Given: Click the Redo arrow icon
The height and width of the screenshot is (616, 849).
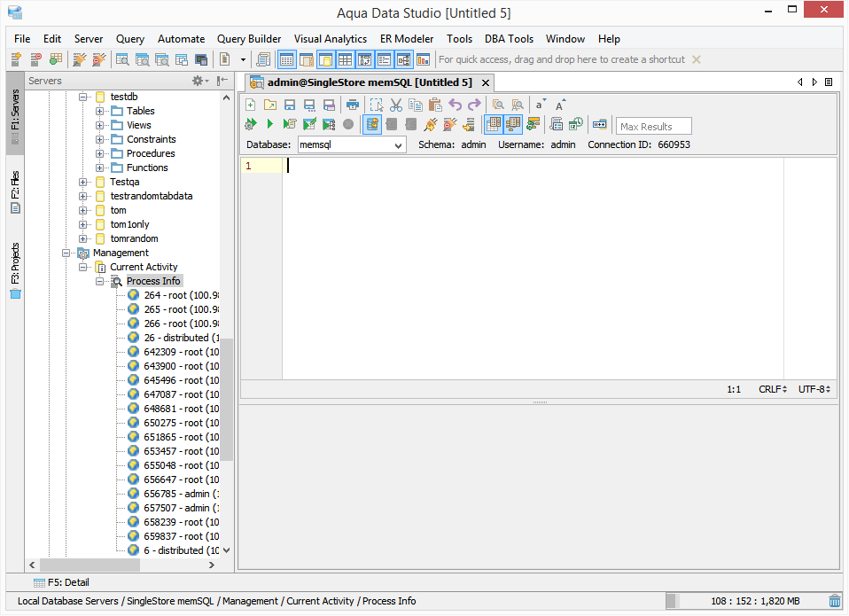Looking at the screenshot, I should point(474,105).
